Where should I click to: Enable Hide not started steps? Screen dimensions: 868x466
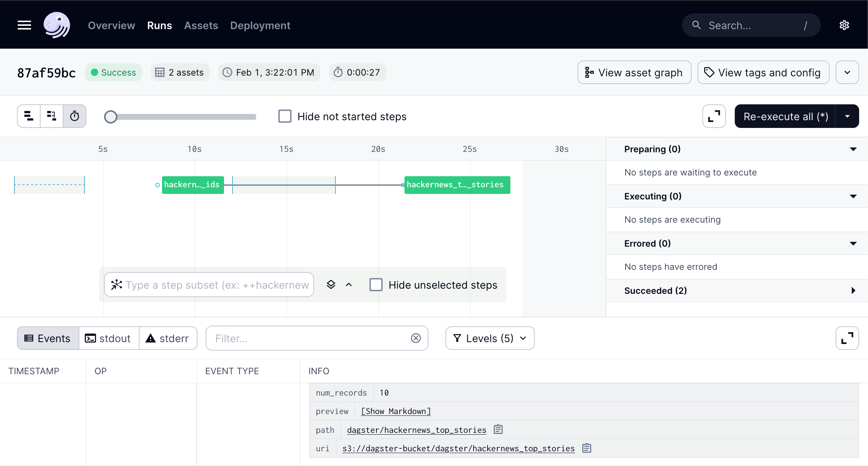[x=285, y=116]
